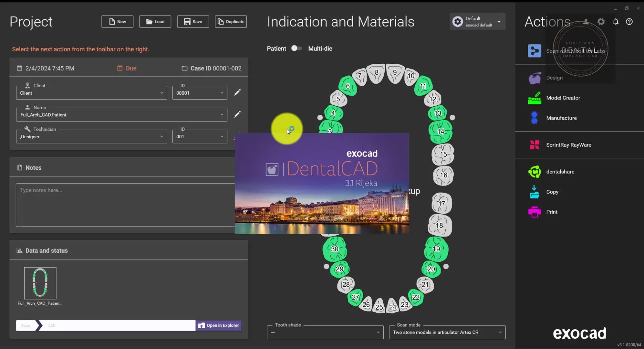Click the Due date calendar icon
This screenshot has width=644, height=349.
pyautogui.click(x=120, y=68)
